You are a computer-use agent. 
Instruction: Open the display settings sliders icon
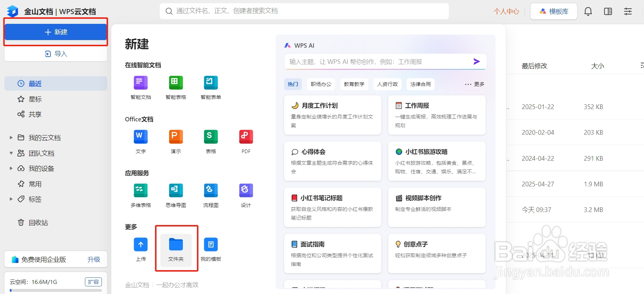[x=628, y=12]
